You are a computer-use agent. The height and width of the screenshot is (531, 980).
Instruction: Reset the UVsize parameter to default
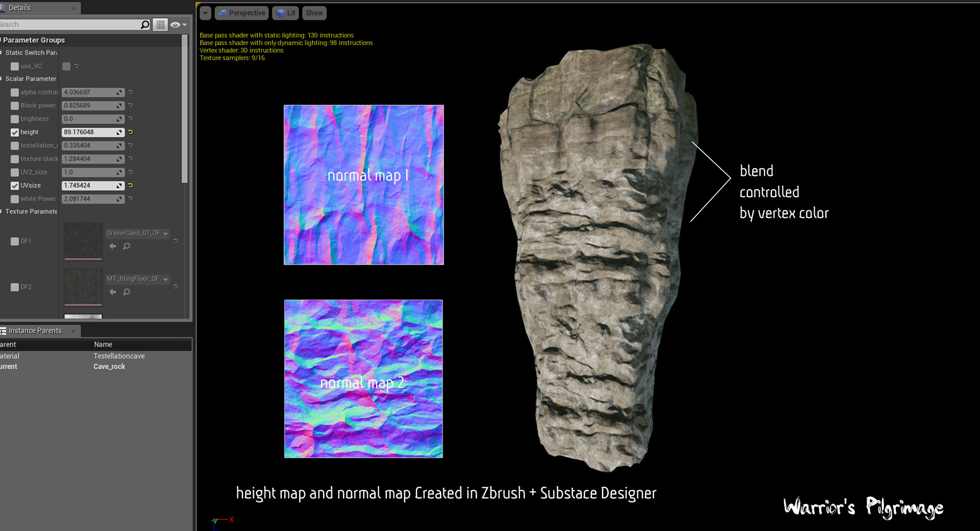[x=131, y=185]
